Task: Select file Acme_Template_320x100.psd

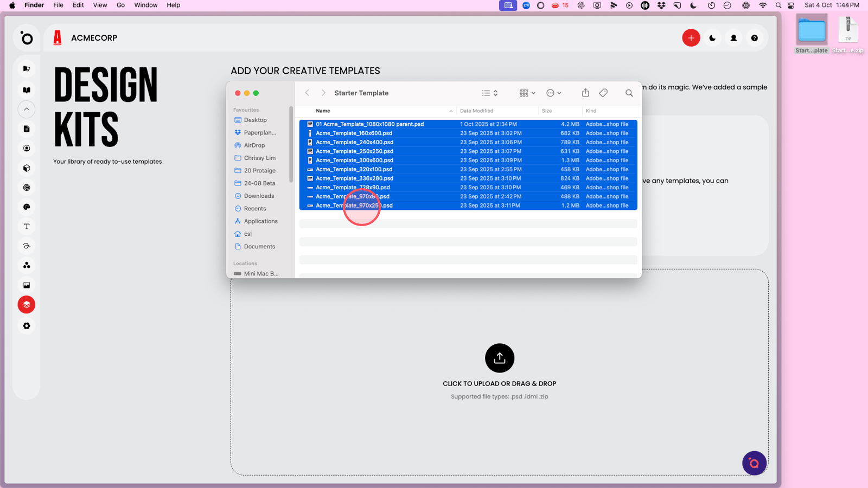Action: 468,169
